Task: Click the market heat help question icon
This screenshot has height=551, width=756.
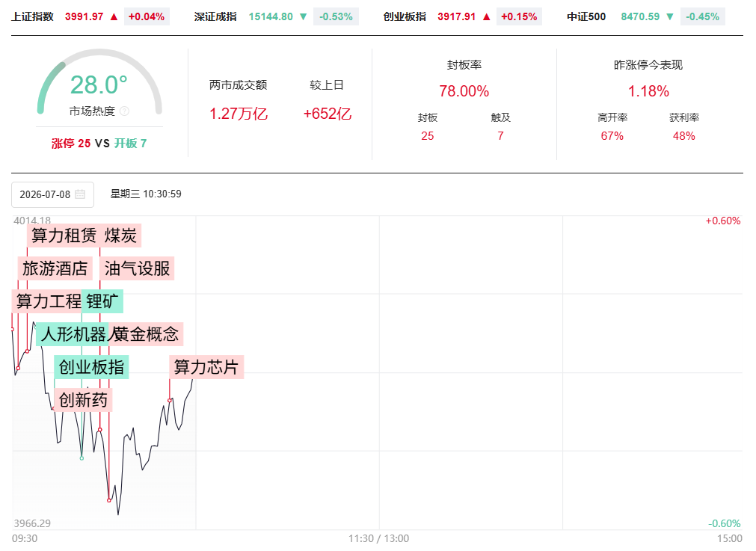Action: point(124,111)
